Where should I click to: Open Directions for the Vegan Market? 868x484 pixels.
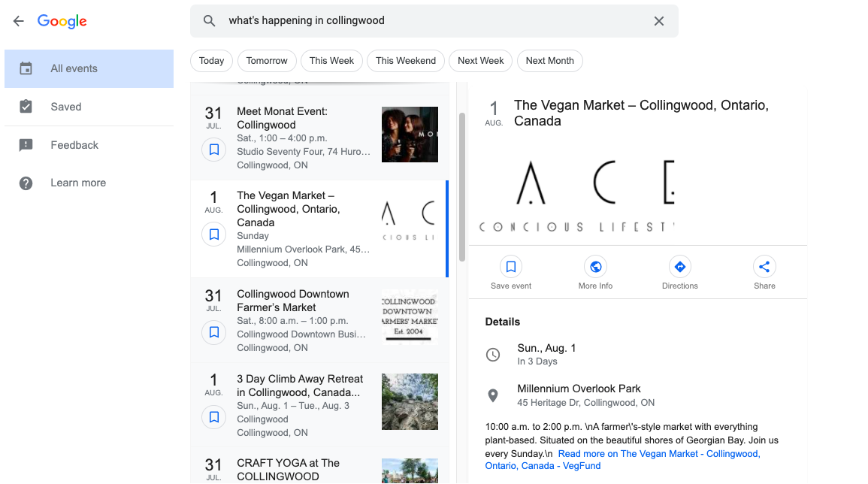coord(679,267)
